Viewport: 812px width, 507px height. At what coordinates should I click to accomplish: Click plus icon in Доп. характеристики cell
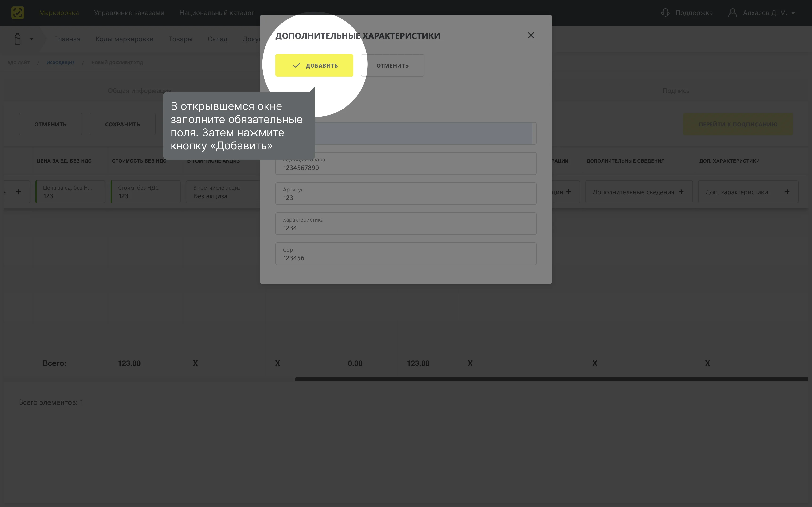click(x=787, y=192)
